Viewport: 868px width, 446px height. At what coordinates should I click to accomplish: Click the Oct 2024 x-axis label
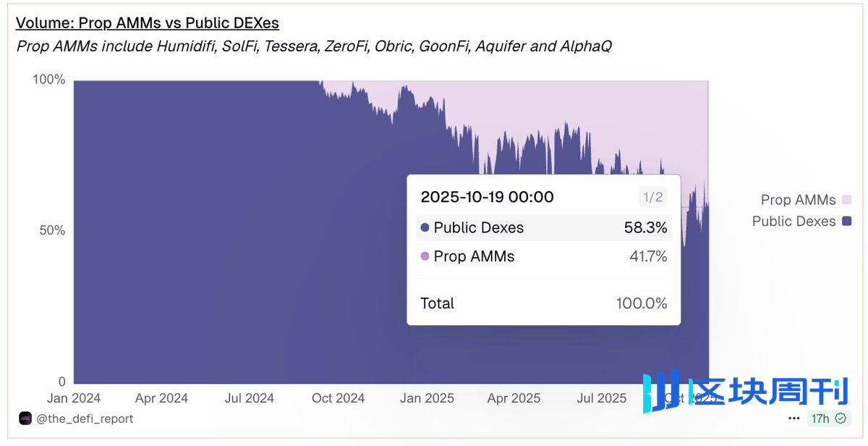[338, 398]
